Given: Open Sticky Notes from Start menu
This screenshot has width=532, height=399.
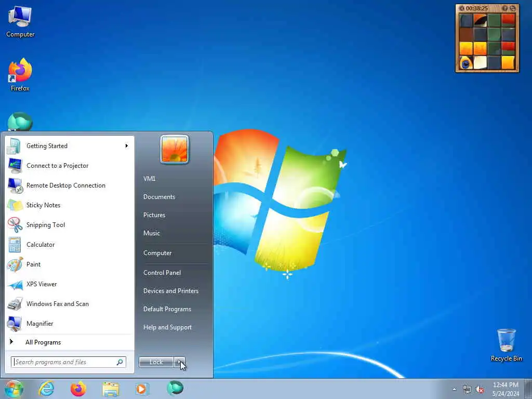Looking at the screenshot, I should [70, 205].
